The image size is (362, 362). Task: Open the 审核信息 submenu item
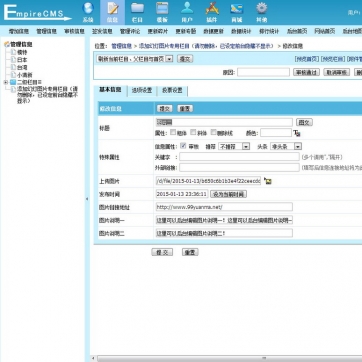tap(74, 31)
